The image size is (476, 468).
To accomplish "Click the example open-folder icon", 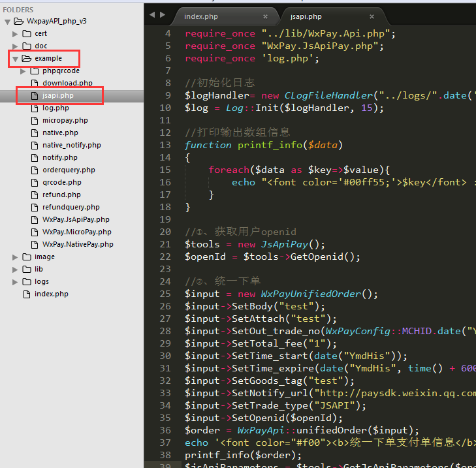I will pos(27,58).
